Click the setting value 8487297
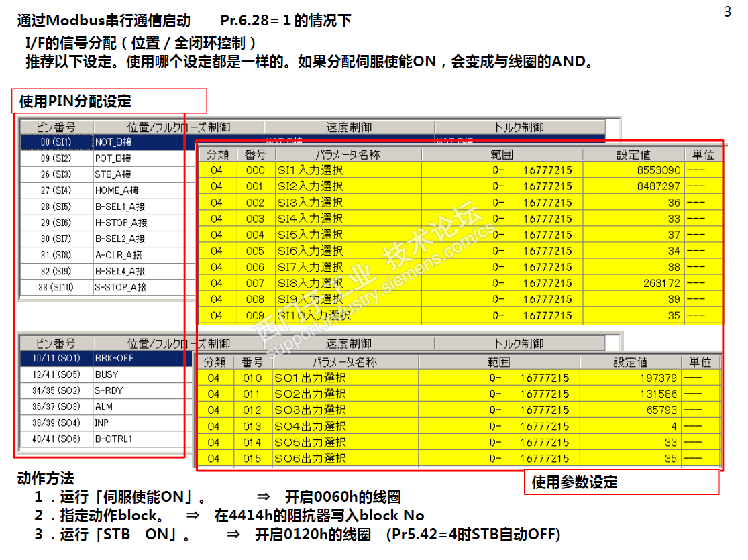748x560 pixels. pyautogui.click(x=658, y=186)
